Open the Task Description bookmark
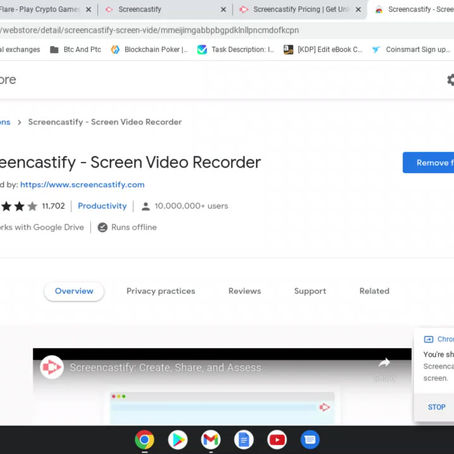454x454 pixels. point(236,50)
